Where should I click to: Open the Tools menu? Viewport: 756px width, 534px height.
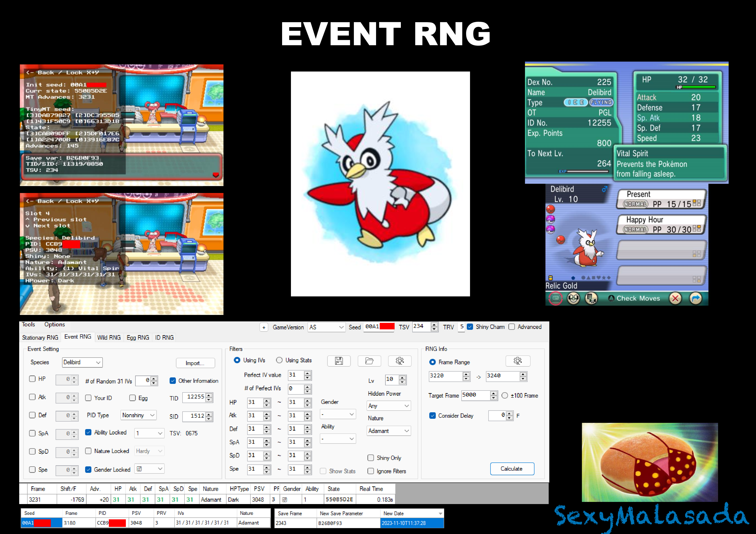coord(28,324)
